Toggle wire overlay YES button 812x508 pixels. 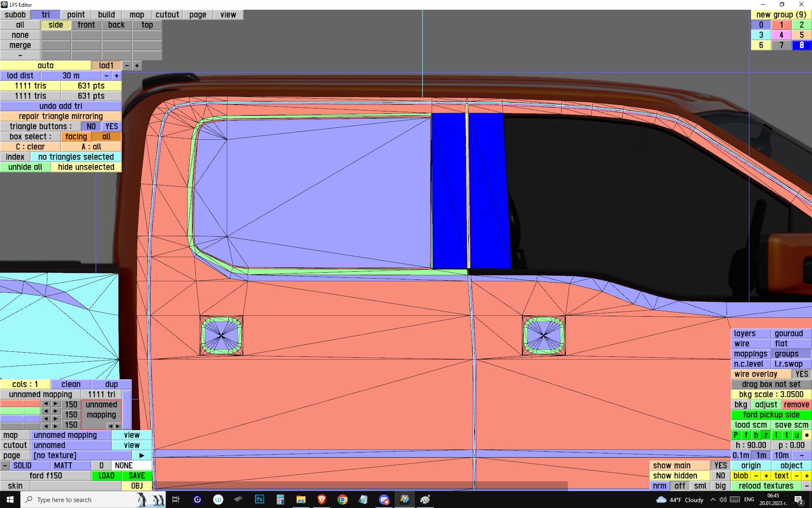[801, 374]
